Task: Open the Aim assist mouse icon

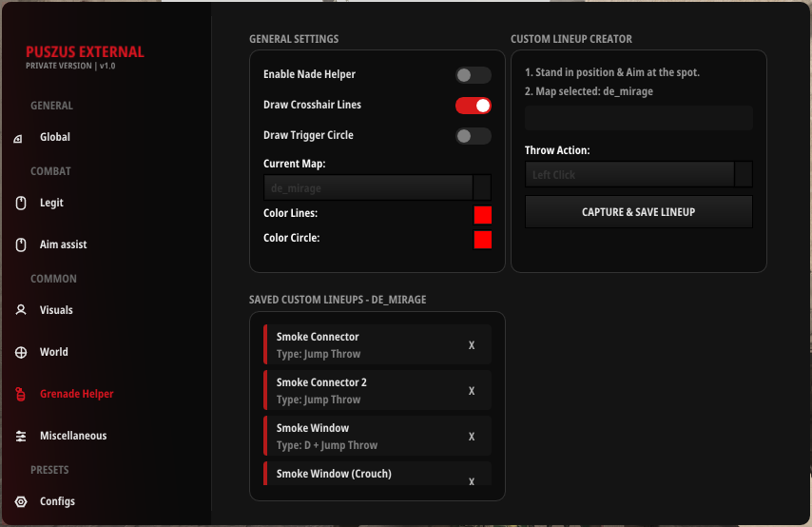Action: (21, 244)
